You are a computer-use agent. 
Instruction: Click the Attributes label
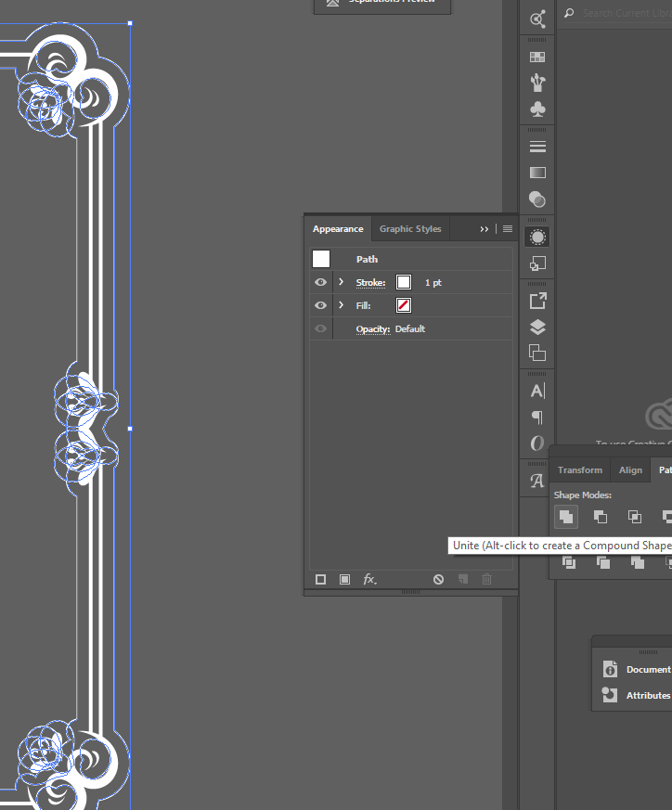[x=649, y=695]
